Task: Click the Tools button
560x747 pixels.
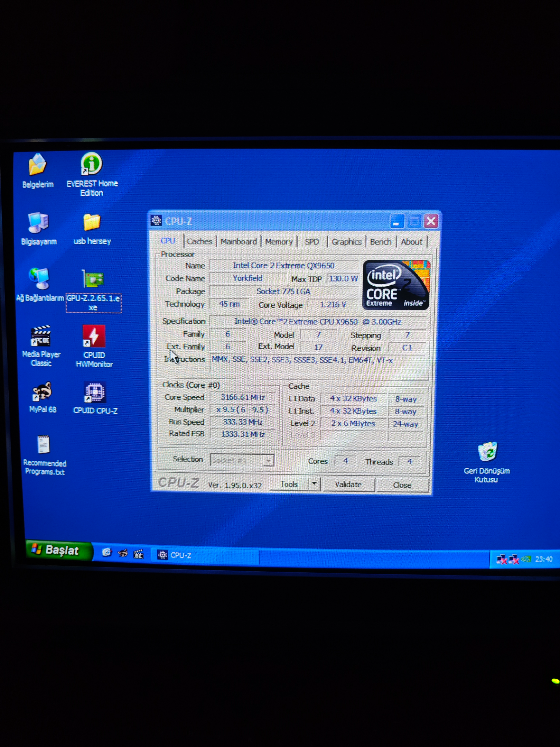Action: [289, 484]
